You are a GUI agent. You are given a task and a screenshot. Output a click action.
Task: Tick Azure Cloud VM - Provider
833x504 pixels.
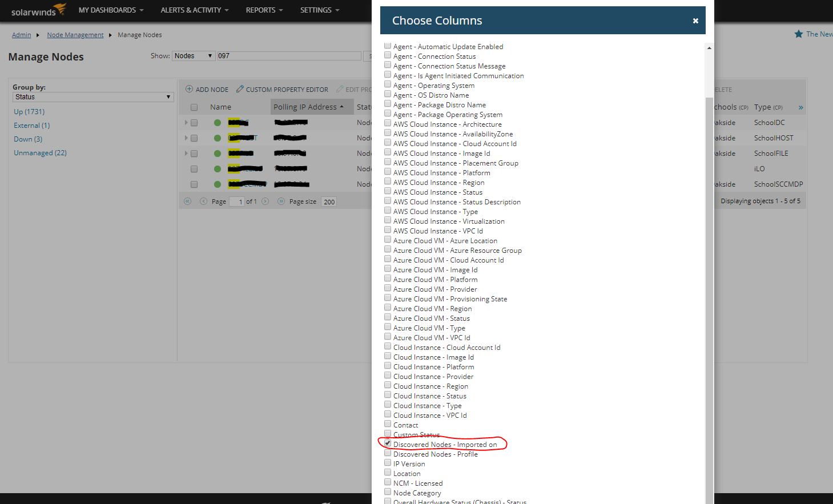(388, 288)
